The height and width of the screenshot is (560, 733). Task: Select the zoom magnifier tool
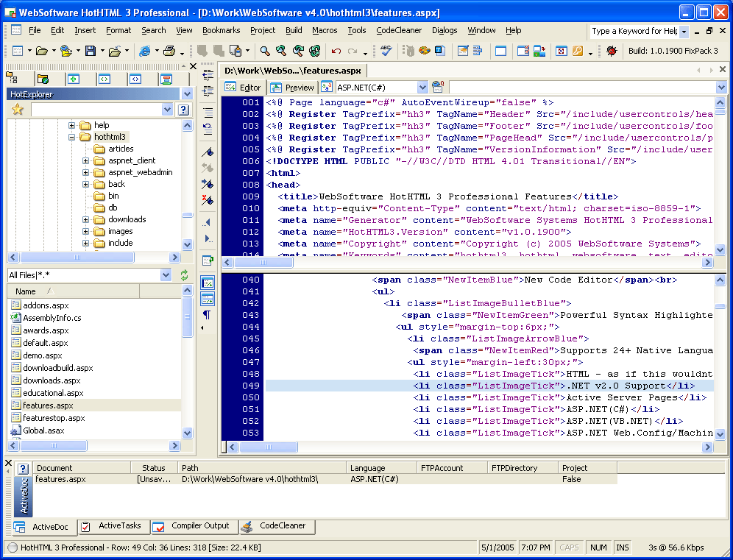click(265, 52)
